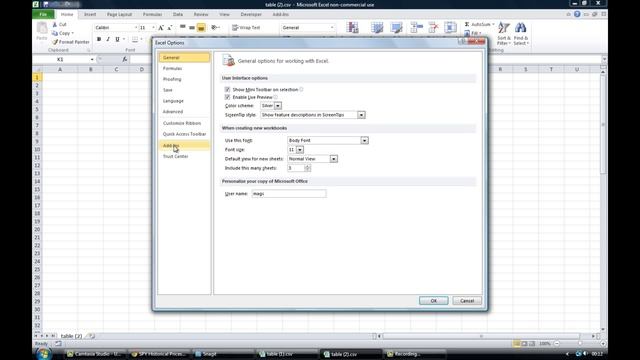Screen dimensions: 640x360
Task: Click the Cell Styles icon
Action: click(396, 27)
